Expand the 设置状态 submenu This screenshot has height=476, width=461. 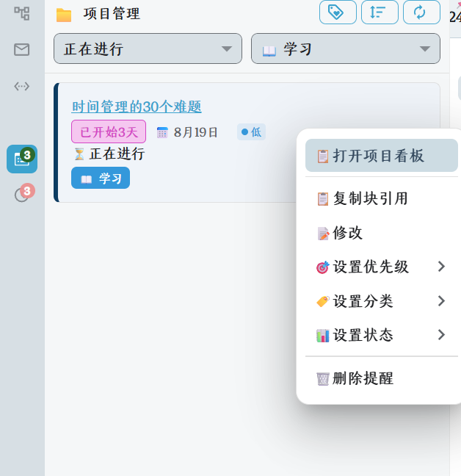(382, 335)
